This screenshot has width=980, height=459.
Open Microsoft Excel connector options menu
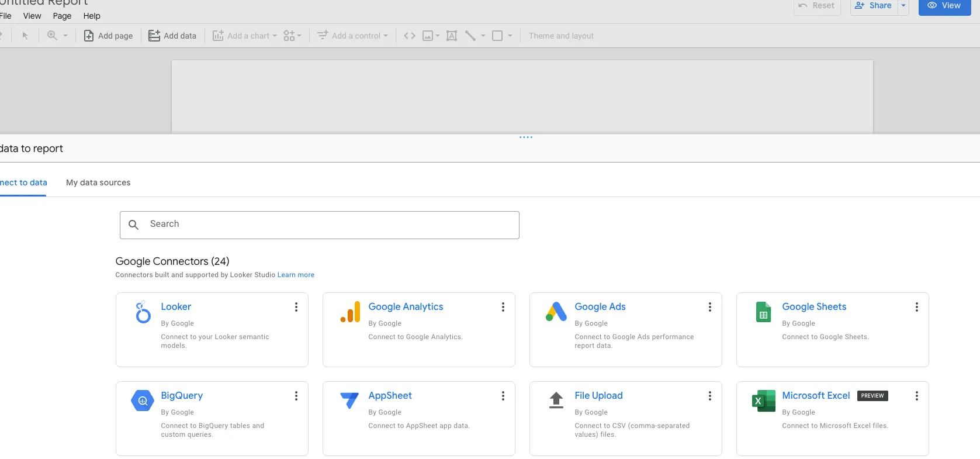pyautogui.click(x=917, y=396)
